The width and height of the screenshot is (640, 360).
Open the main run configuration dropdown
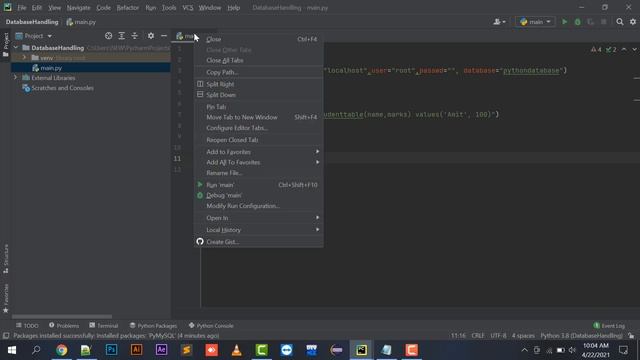[x=535, y=22]
